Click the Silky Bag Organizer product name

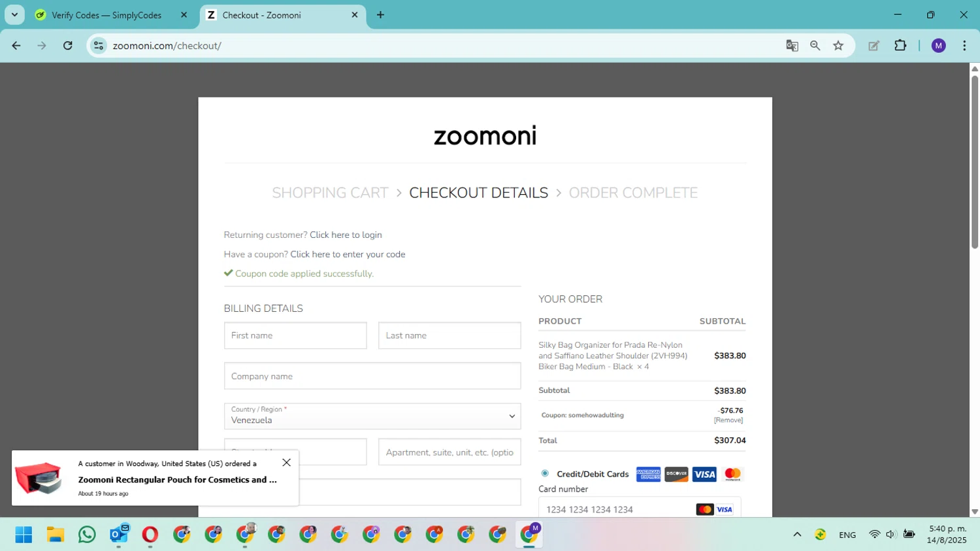coord(613,356)
